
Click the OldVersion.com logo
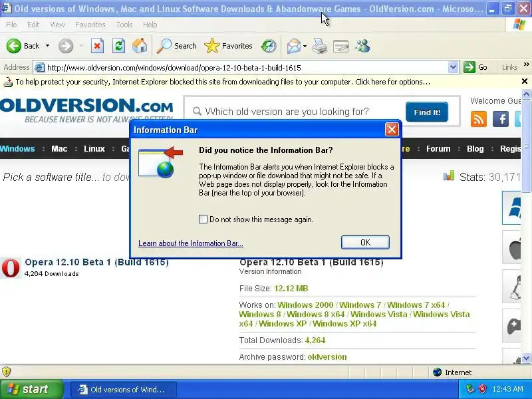tap(86, 109)
